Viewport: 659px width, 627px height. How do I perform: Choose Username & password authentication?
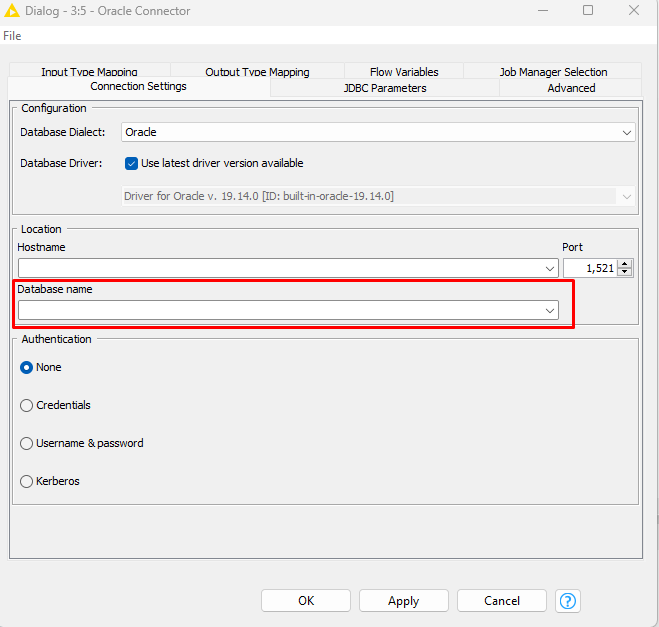click(27, 443)
